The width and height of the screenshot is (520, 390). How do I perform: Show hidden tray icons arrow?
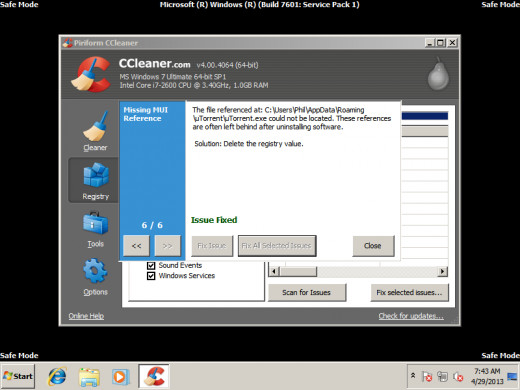pyautogui.click(x=413, y=376)
